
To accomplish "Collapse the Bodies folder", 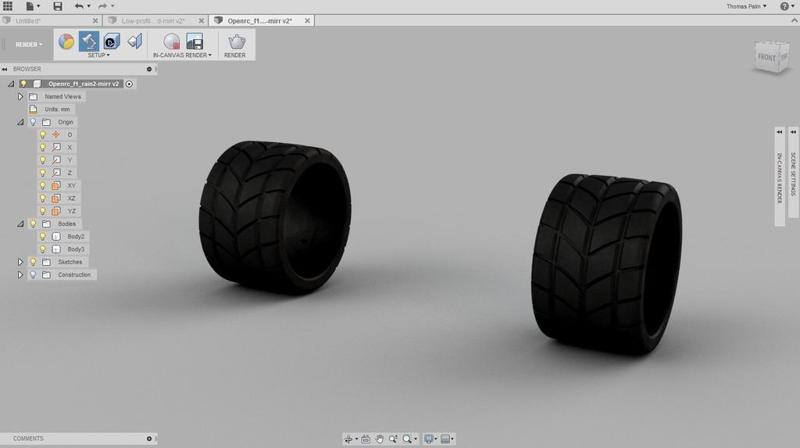I will 20,224.
